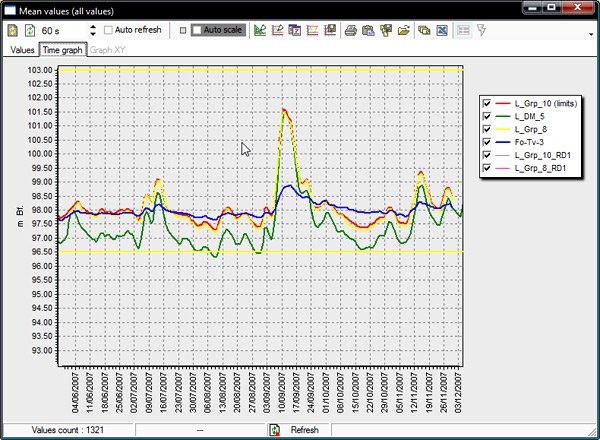The image size is (600, 440).
Task: Click the 10/09/2007 x-axis date label
Action: click(x=282, y=393)
